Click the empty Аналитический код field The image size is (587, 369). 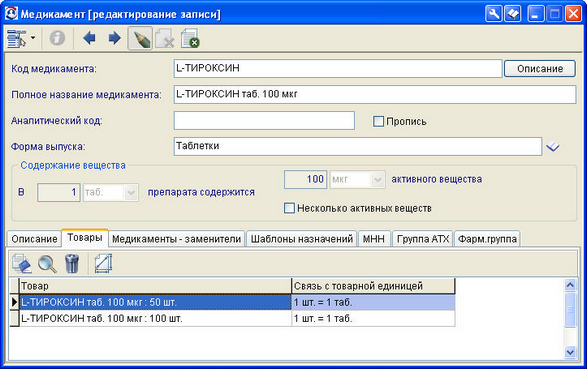264,121
